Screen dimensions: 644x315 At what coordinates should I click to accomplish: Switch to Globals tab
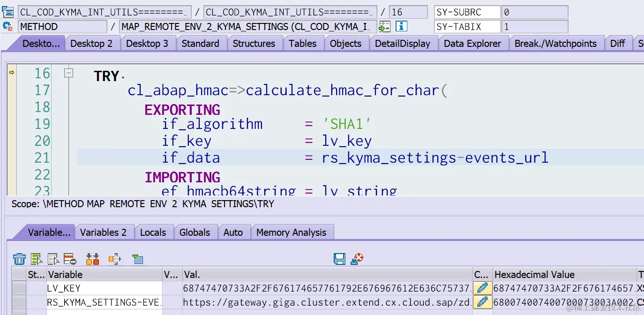point(195,232)
